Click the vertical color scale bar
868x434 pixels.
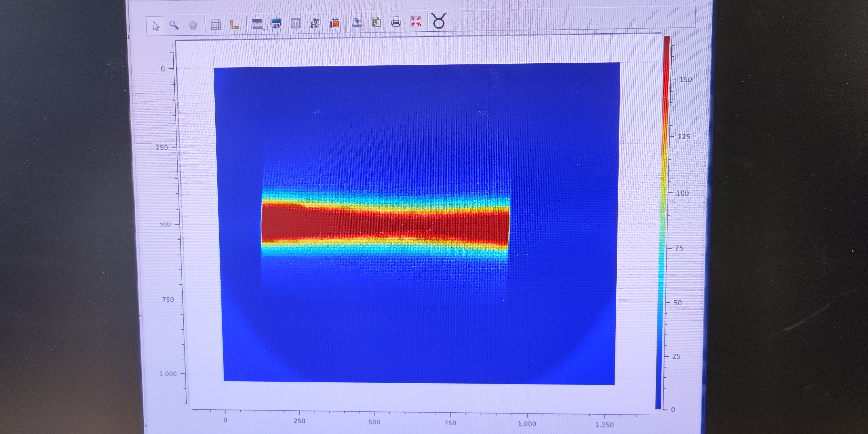coord(663,222)
